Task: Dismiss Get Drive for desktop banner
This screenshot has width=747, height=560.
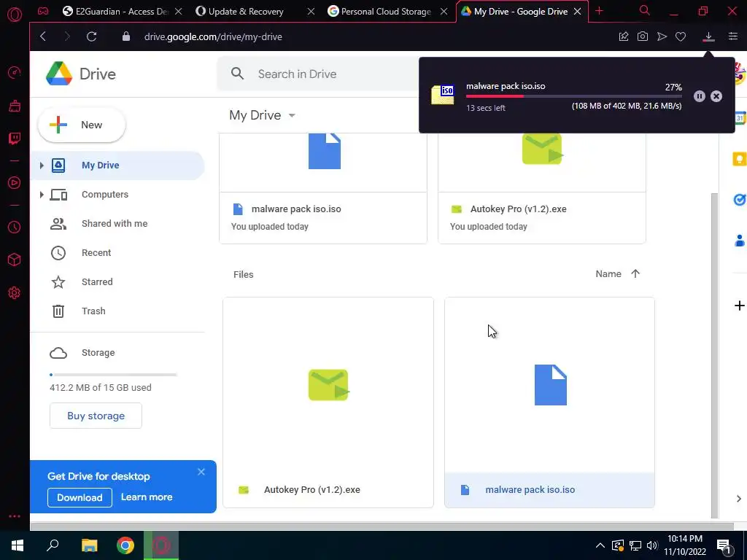Action: (x=201, y=472)
